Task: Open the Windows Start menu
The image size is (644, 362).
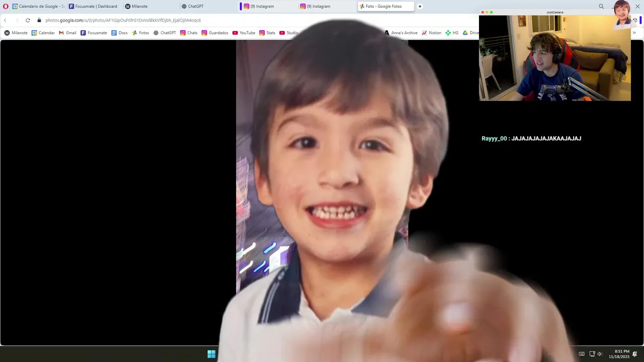Action: pos(211,354)
